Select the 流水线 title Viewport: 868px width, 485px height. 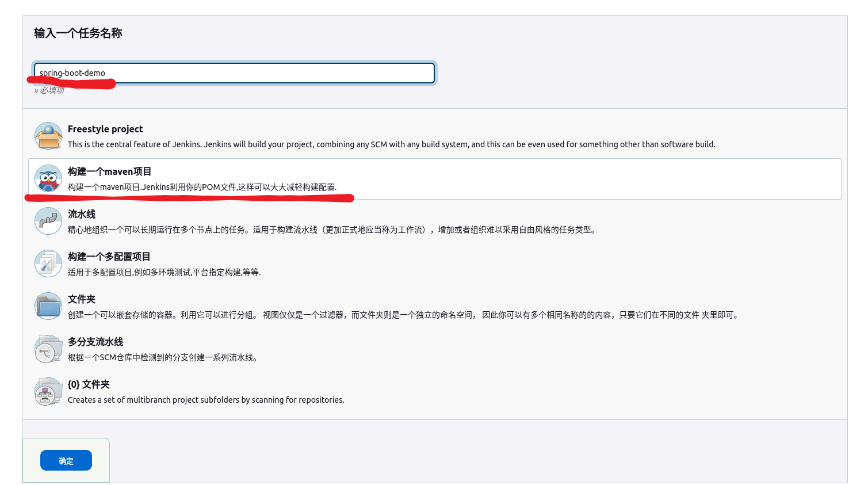[82, 214]
